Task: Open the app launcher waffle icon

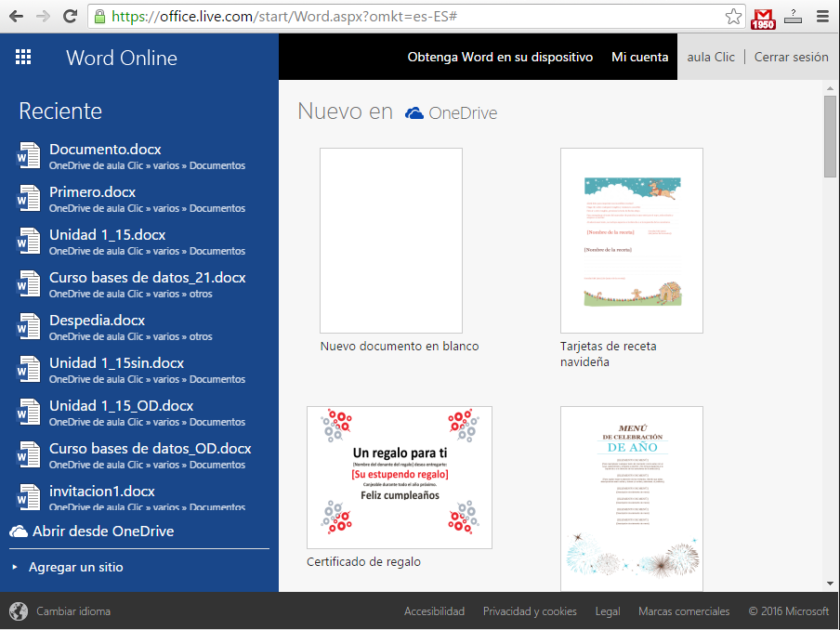Action: 23,58
